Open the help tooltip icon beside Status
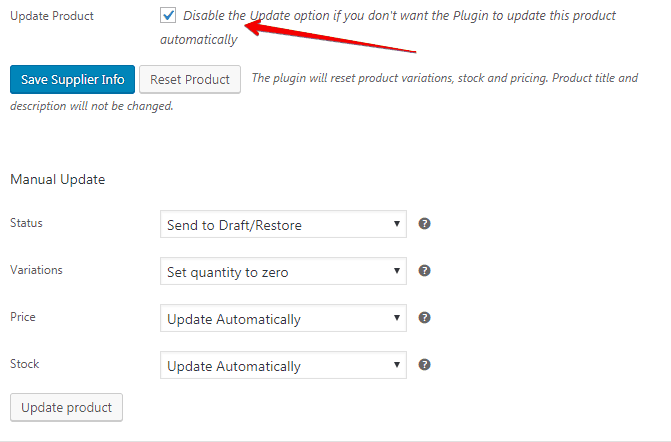671x442 pixels. coord(424,223)
